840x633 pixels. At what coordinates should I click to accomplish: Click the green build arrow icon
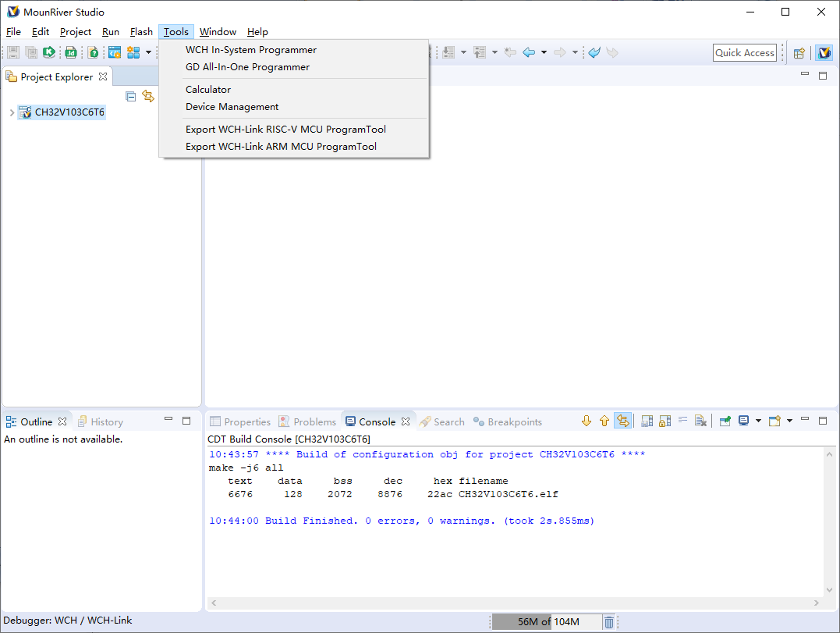[49, 52]
